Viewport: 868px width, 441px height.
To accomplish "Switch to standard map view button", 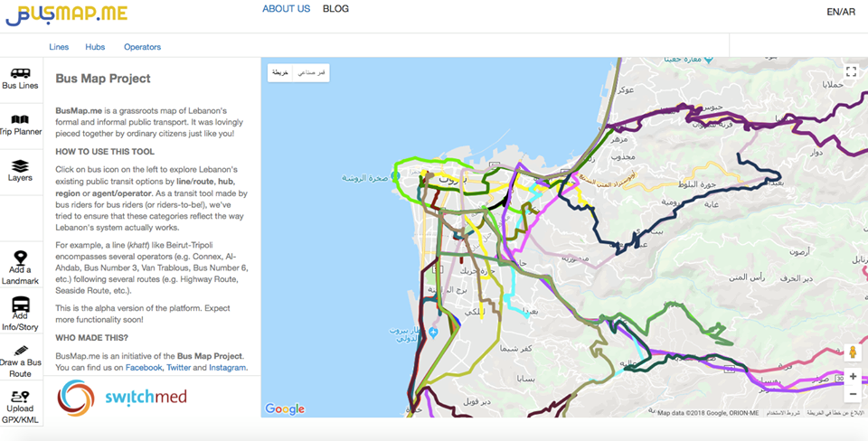I will click(x=281, y=71).
